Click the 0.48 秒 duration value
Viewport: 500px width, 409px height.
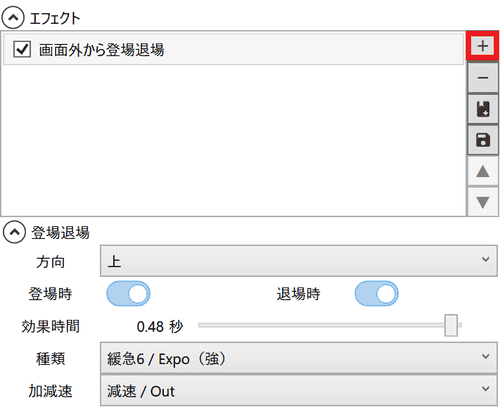[160, 326]
